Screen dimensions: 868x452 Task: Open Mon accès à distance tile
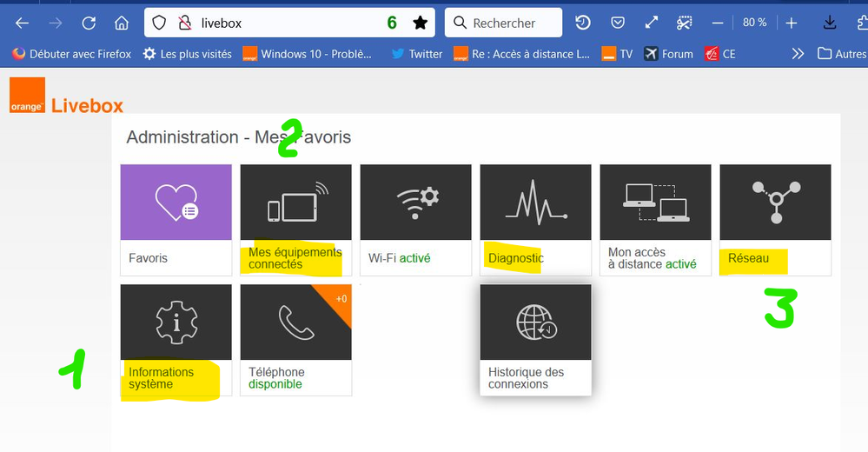tap(655, 219)
